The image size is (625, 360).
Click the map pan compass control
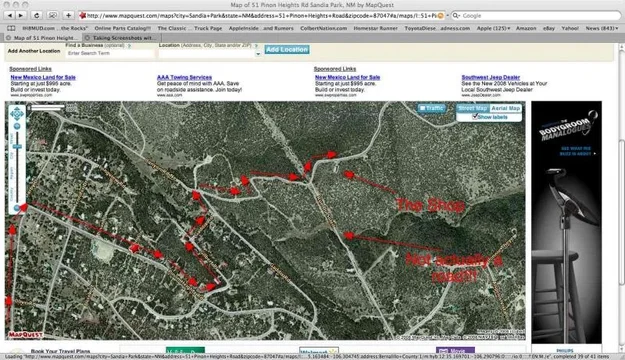(17, 114)
